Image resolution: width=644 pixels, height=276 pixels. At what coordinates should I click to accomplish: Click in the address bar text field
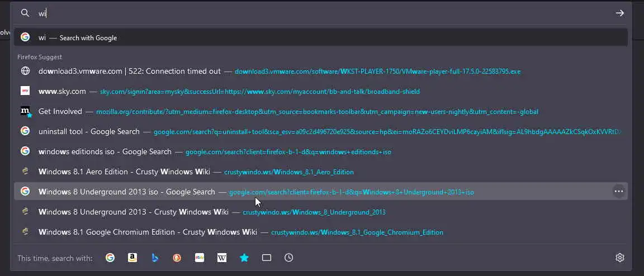tap(324, 13)
